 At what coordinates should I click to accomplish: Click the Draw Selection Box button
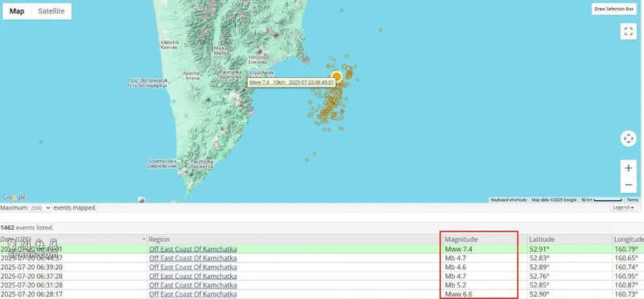pyautogui.click(x=614, y=9)
